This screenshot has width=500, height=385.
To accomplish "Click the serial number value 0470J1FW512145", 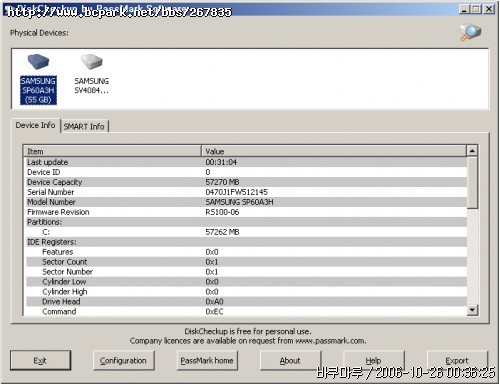I will [236, 192].
